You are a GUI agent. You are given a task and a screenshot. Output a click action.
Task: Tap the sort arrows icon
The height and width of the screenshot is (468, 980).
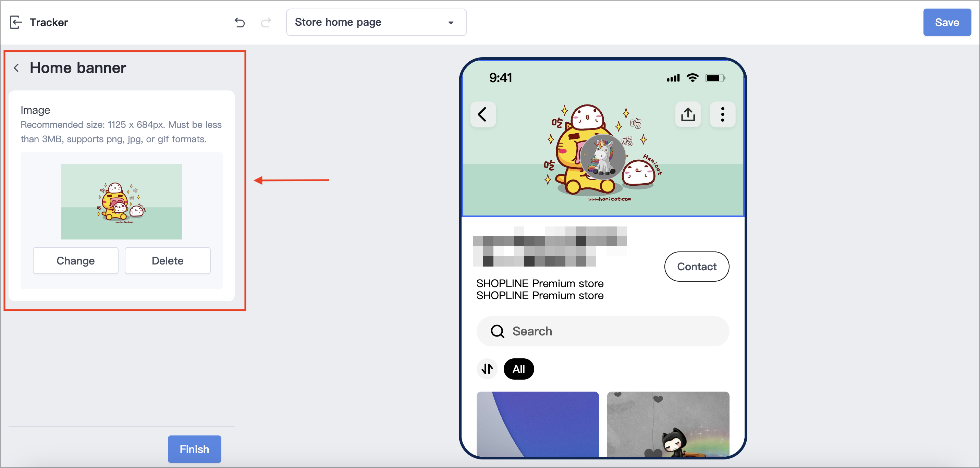487,369
